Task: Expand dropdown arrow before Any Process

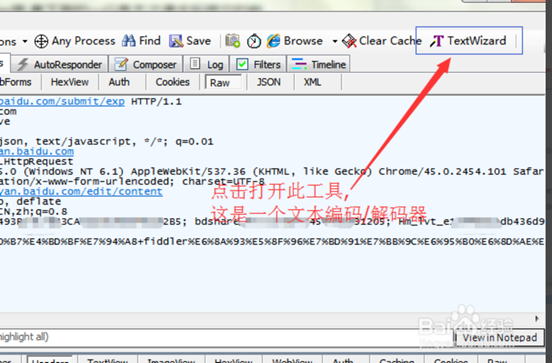Action: (x=25, y=42)
